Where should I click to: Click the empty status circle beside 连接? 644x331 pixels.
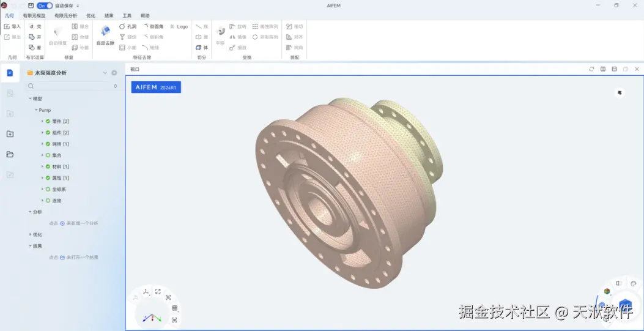pyautogui.click(x=48, y=201)
